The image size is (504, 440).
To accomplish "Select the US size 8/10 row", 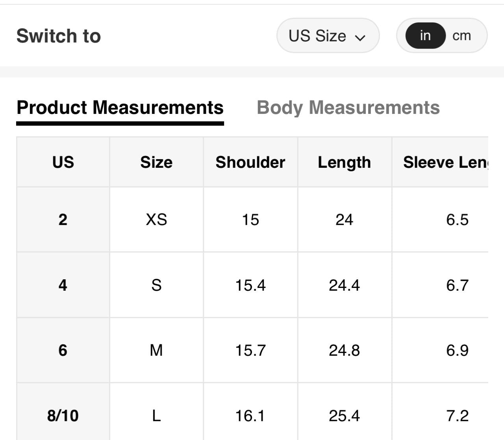I will click(x=63, y=416).
